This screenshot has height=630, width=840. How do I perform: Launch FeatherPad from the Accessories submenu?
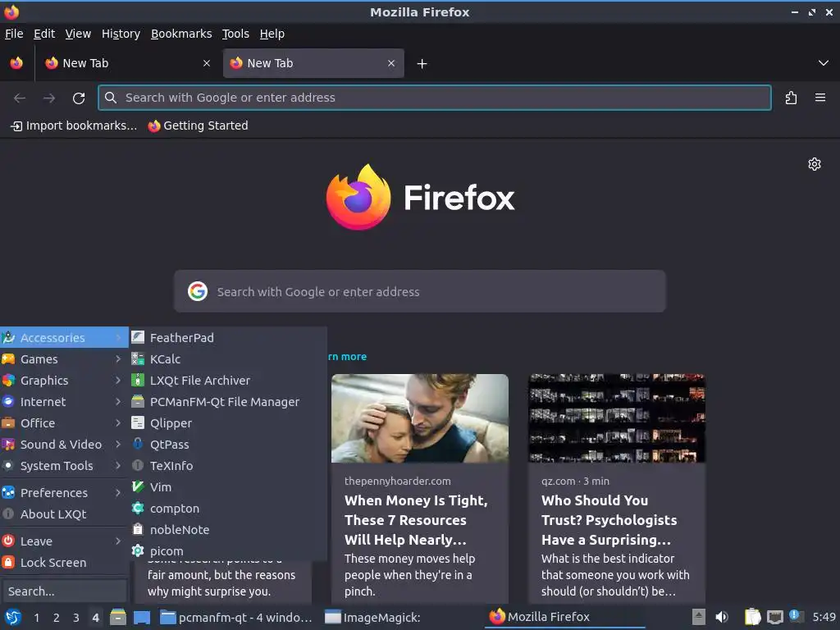228,337
